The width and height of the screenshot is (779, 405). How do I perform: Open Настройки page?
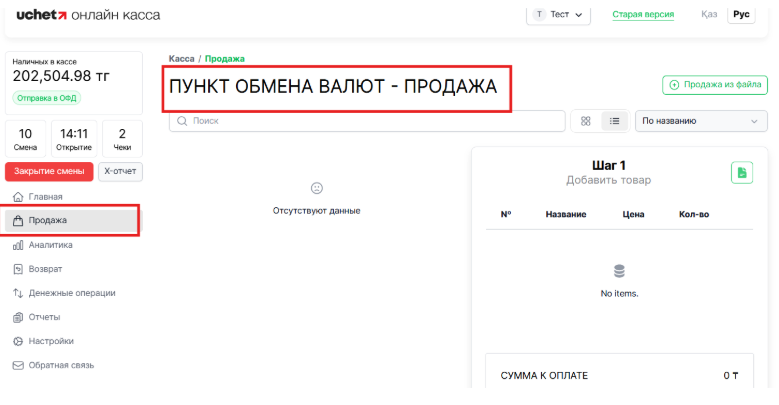click(x=51, y=341)
